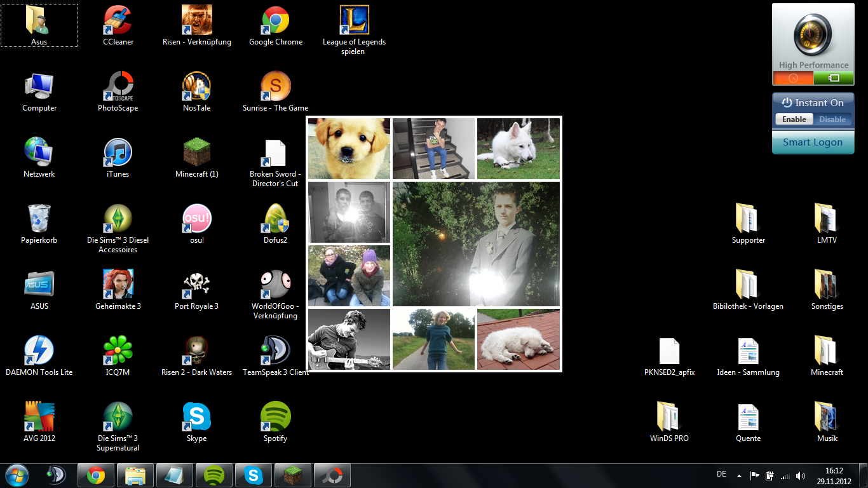
Task: Show hidden system tray icons
Action: click(739, 475)
